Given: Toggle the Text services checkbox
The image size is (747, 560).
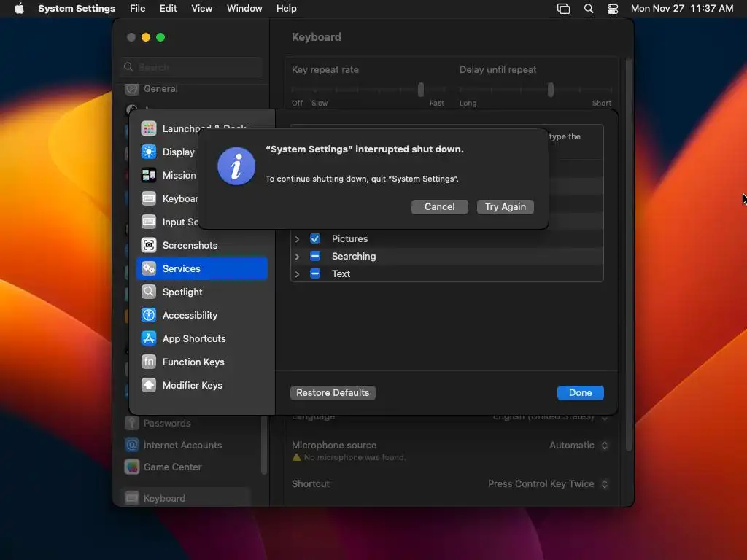Looking at the screenshot, I should click(315, 274).
